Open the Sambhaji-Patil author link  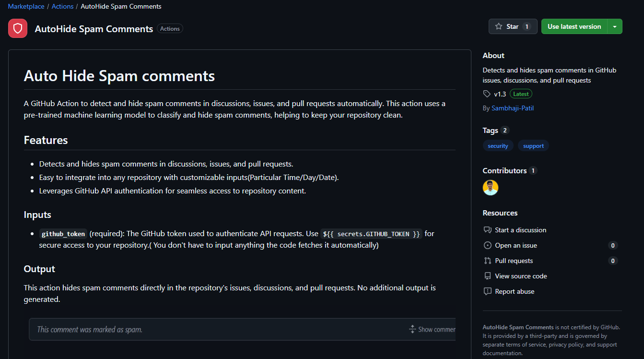pos(512,108)
